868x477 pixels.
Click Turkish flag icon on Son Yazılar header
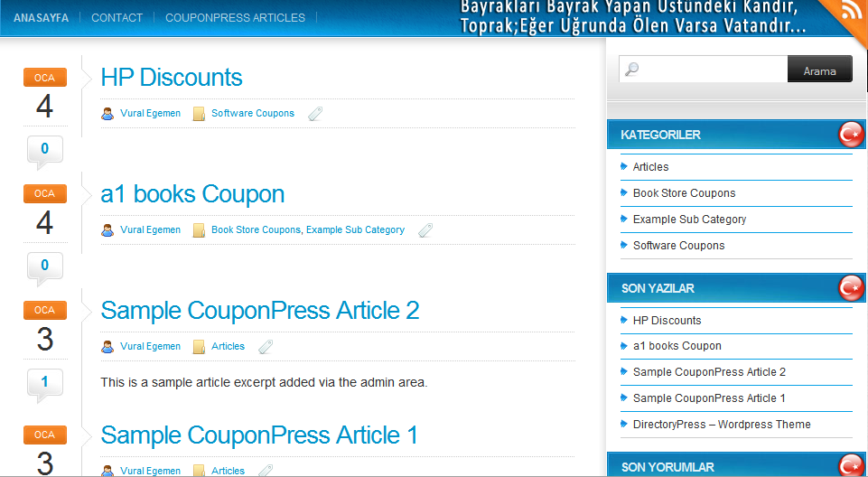[x=852, y=288]
